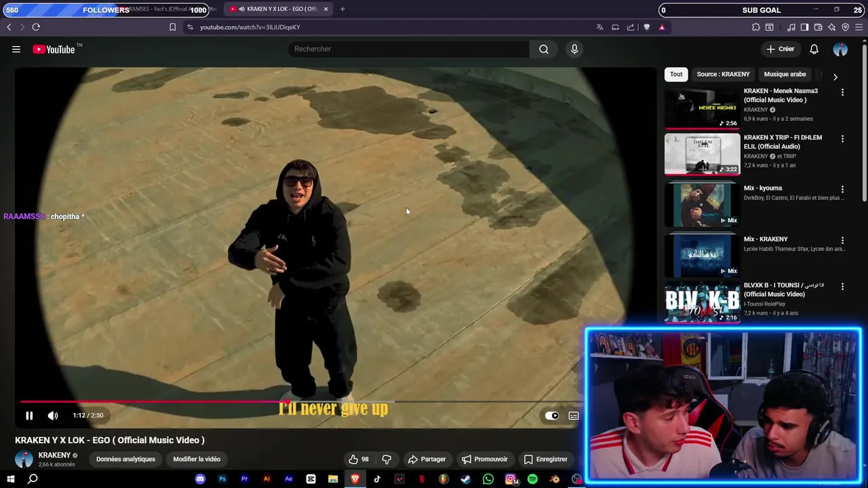The height and width of the screenshot is (488, 868).
Task: Open the media control music note icon
Action: 791,27
